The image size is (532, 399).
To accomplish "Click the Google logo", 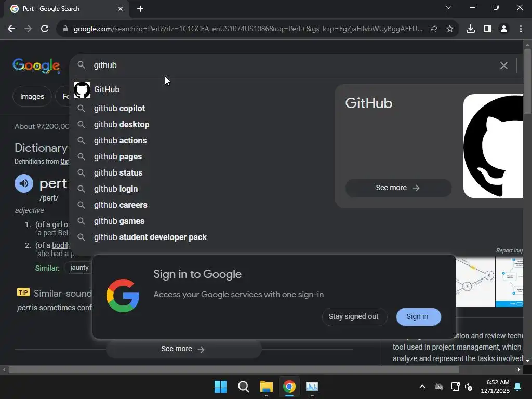I will point(36,65).
